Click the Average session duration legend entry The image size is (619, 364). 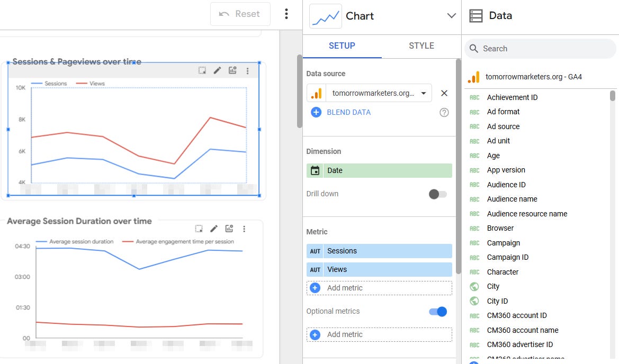click(x=75, y=242)
